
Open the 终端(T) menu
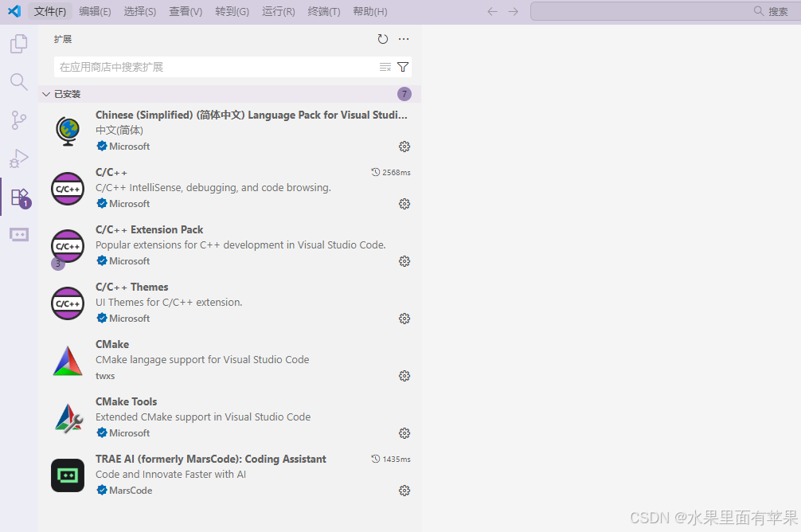pyautogui.click(x=324, y=11)
